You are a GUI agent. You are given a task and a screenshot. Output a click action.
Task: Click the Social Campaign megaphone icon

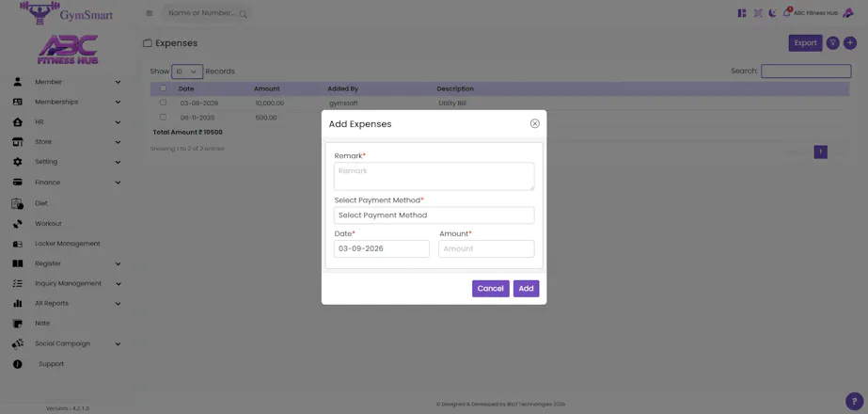tap(17, 343)
